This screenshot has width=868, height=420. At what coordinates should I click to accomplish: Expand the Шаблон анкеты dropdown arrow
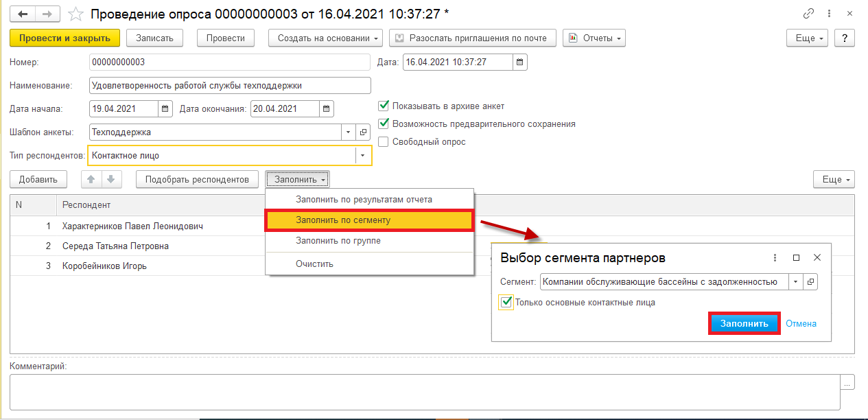349,132
